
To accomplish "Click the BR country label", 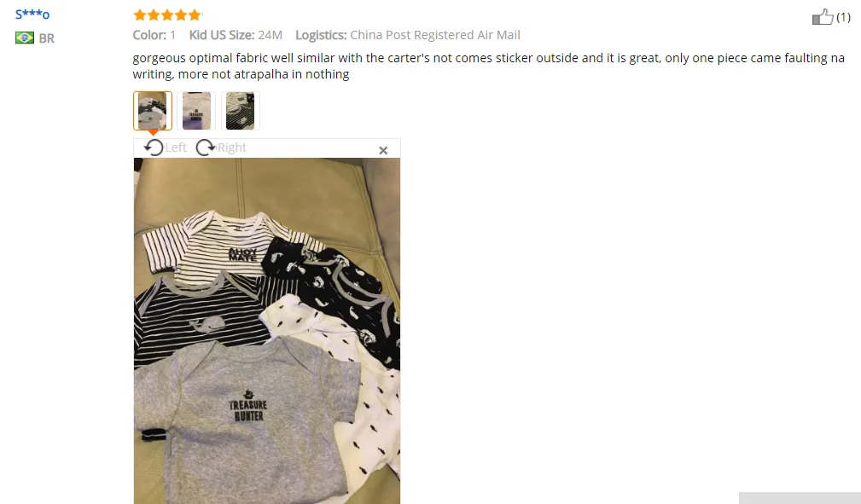I will (47, 38).
